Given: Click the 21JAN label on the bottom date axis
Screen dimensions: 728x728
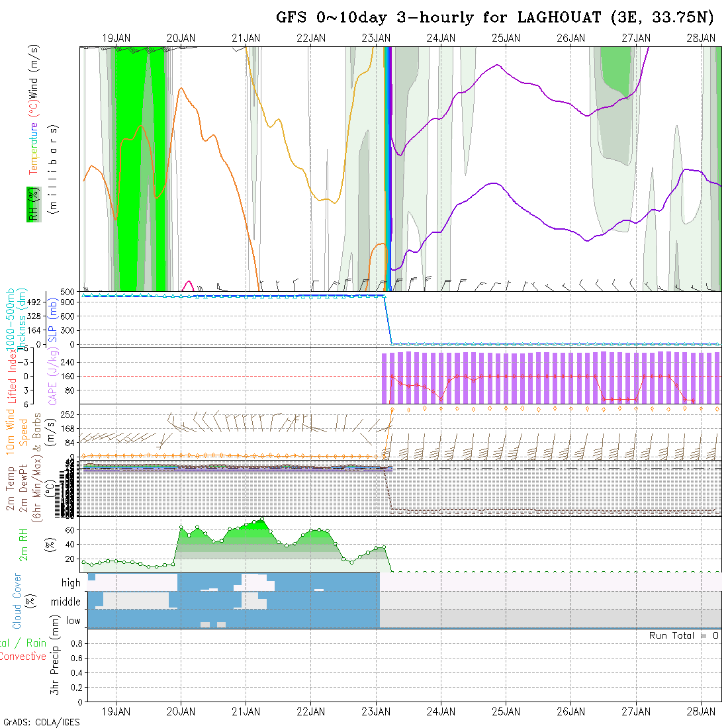Looking at the screenshot, I should (246, 711).
